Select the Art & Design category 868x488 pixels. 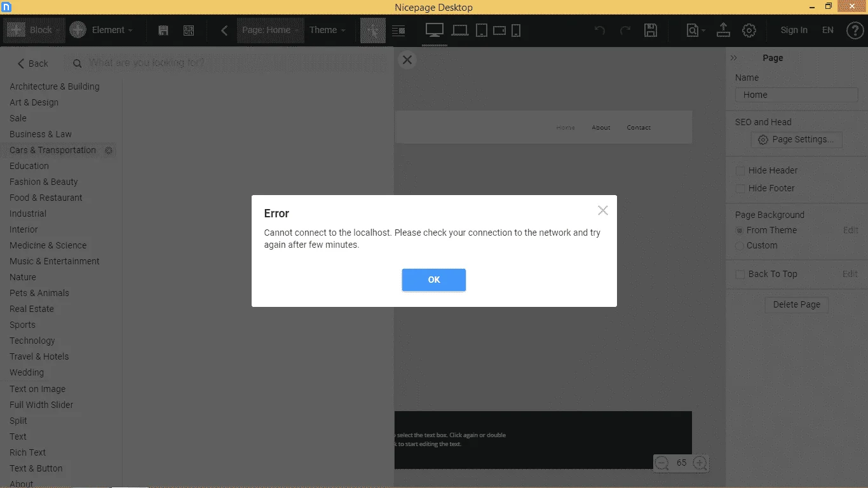pyautogui.click(x=34, y=102)
